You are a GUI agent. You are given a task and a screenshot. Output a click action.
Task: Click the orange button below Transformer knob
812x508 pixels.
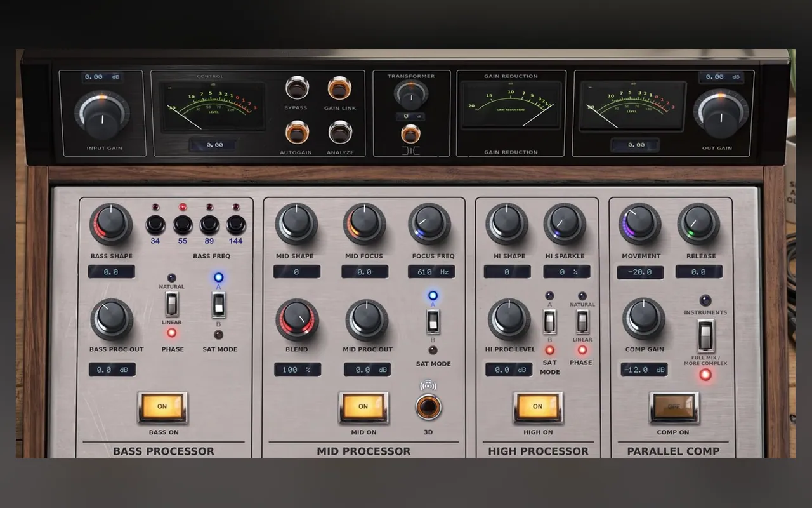point(410,134)
